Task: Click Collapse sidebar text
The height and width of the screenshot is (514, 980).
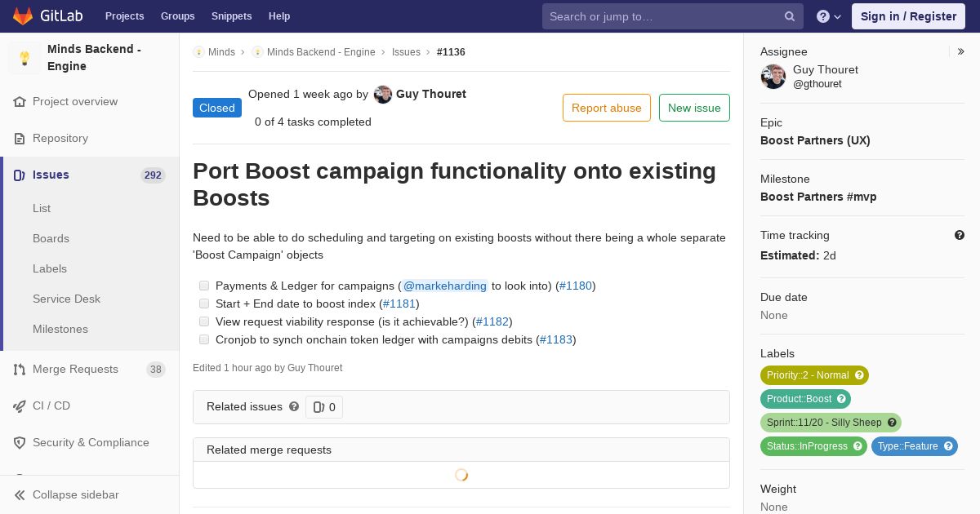Action: coord(76,495)
